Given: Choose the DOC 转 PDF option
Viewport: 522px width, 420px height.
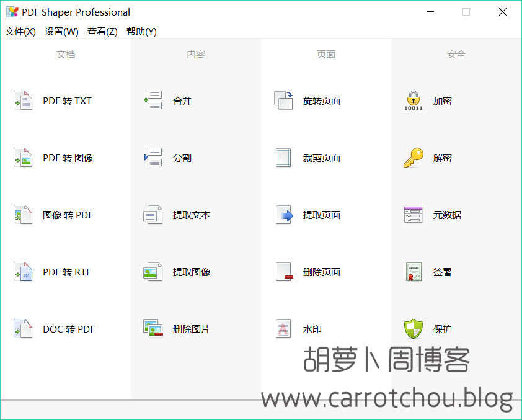Looking at the screenshot, I should (x=69, y=329).
